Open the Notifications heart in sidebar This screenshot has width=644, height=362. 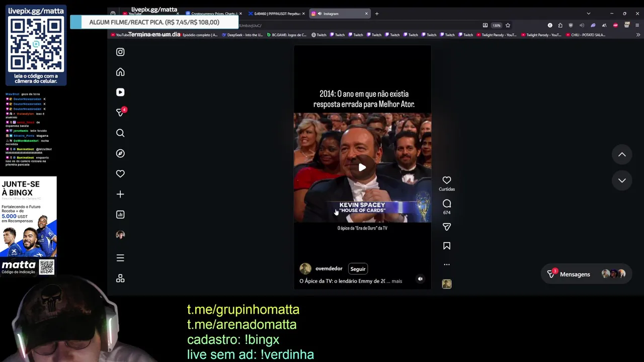coord(120,173)
